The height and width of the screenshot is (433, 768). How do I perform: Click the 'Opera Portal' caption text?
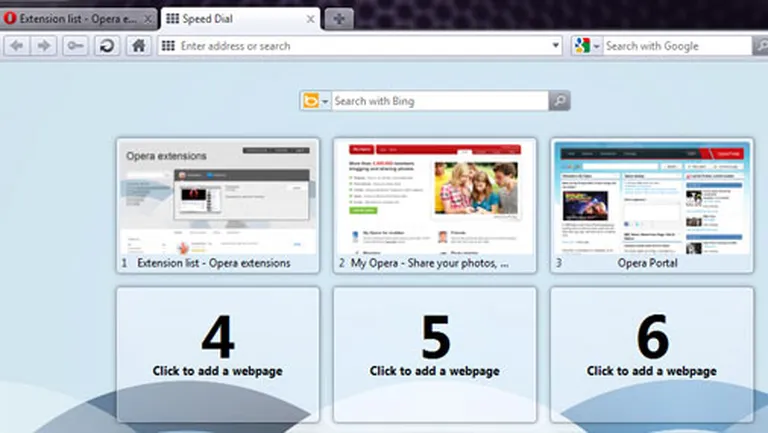648,263
